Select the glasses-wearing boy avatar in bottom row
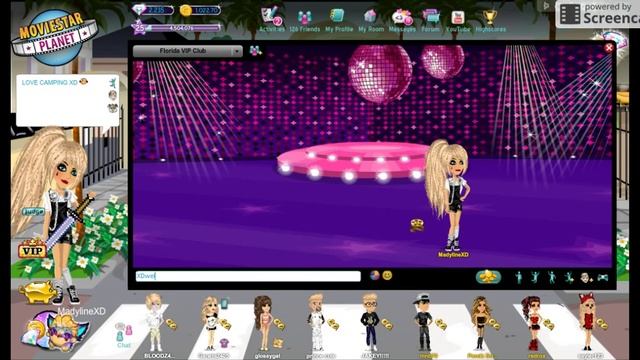 [x=370, y=322]
